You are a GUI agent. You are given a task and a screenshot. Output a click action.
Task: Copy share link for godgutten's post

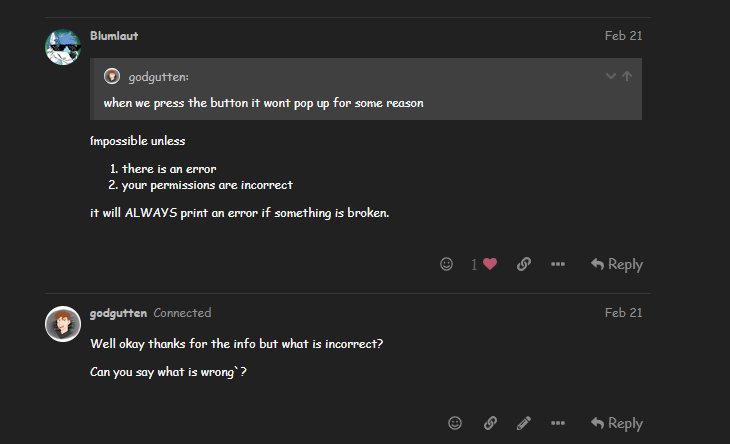click(490, 423)
